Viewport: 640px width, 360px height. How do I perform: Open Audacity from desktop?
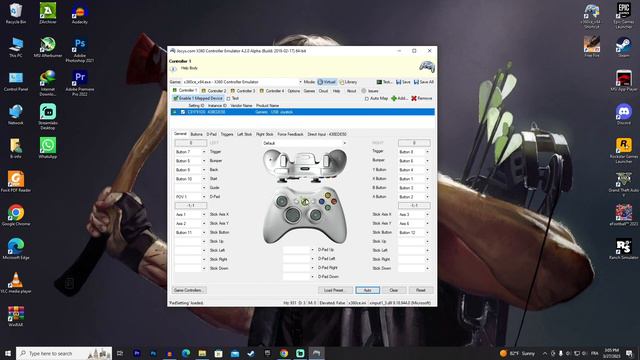pos(80,14)
